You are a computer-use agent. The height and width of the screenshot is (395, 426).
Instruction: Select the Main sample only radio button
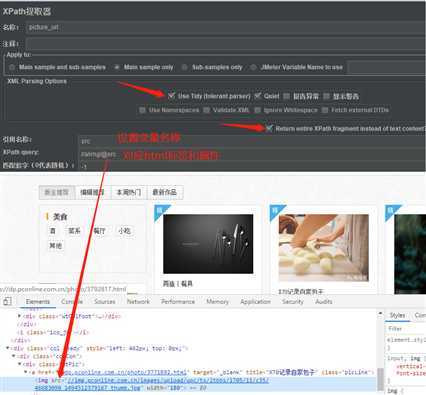pos(117,67)
